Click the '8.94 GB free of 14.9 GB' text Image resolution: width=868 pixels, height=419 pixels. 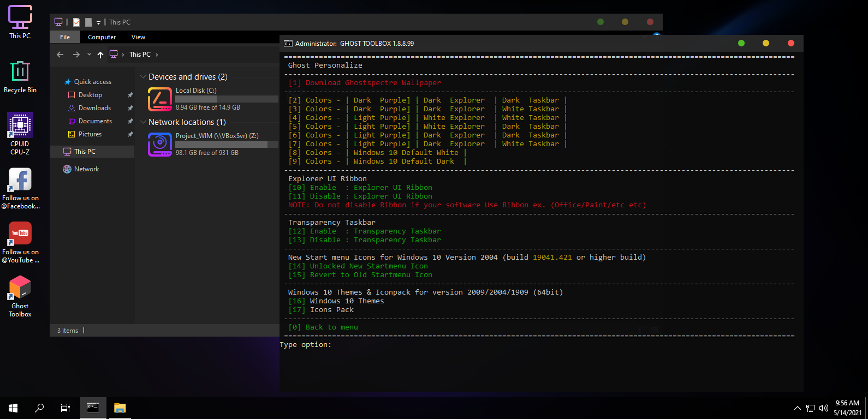[x=208, y=107]
